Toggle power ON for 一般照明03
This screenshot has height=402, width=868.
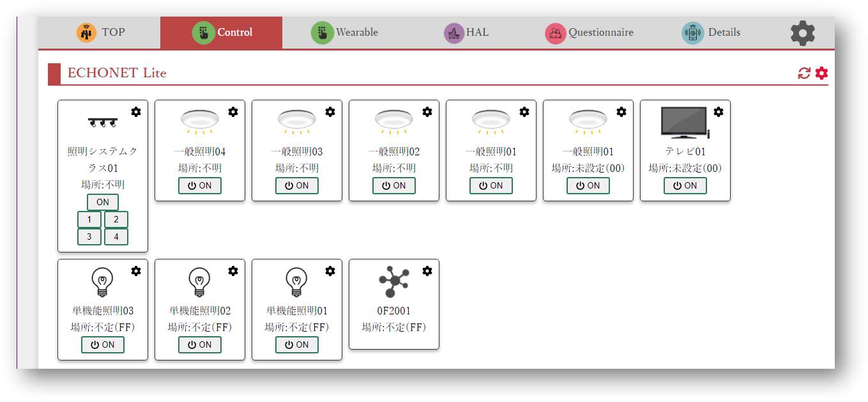pyautogui.click(x=297, y=185)
